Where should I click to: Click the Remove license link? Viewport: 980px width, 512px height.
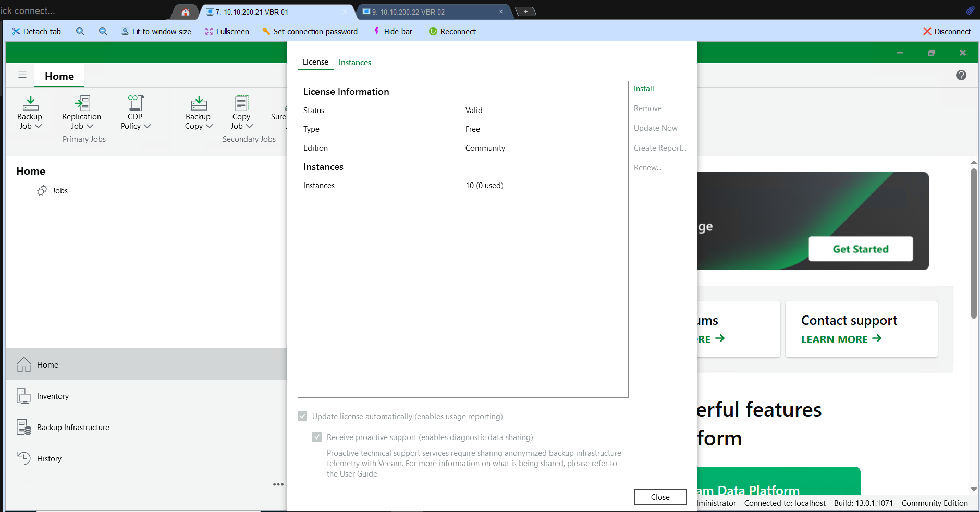(x=648, y=108)
